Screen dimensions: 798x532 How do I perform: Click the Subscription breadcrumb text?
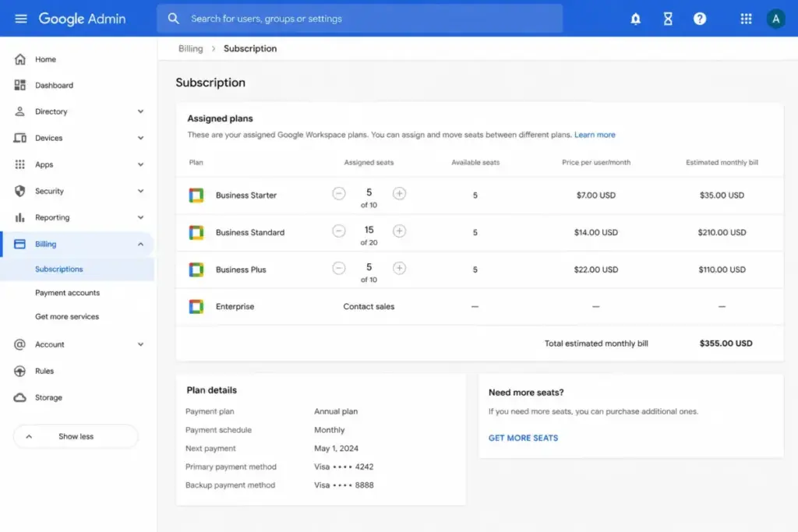tap(250, 48)
